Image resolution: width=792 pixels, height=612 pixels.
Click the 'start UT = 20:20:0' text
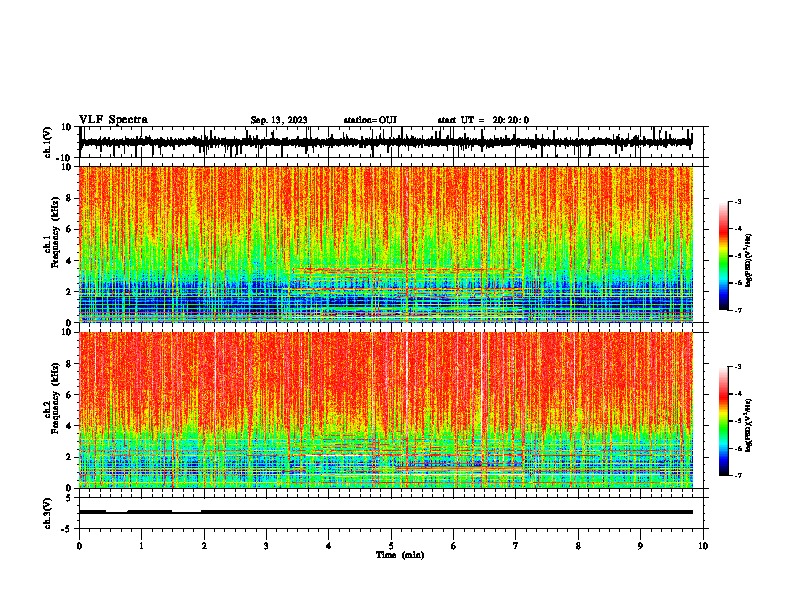tap(483, 120)
